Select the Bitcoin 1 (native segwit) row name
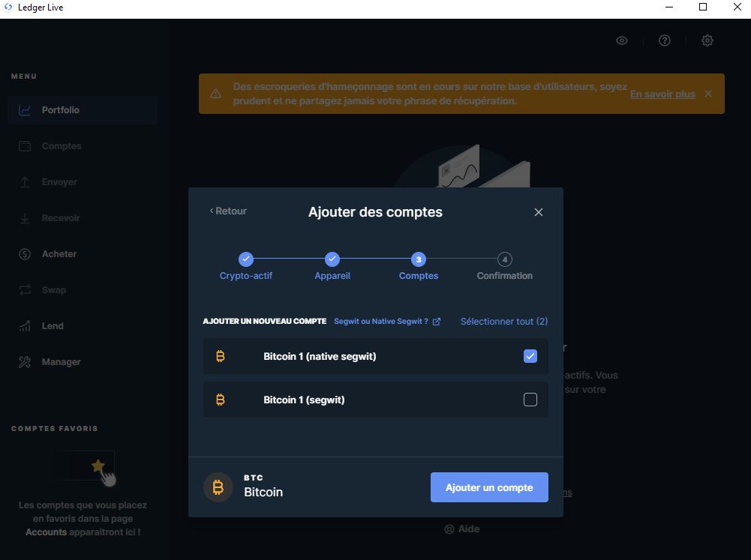The height and width of the screenshot is (560, 751). pyautogui.click(x=320, y=357)
